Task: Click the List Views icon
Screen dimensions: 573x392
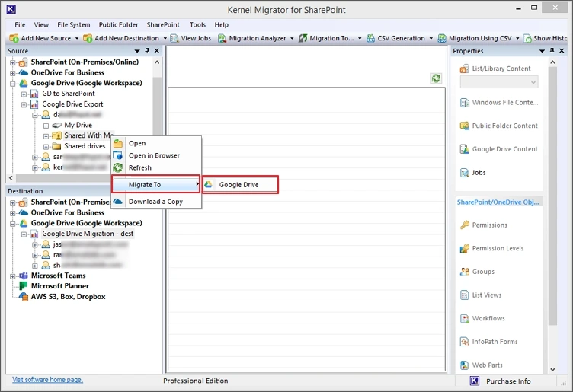Action: click(x=464, y=295)
